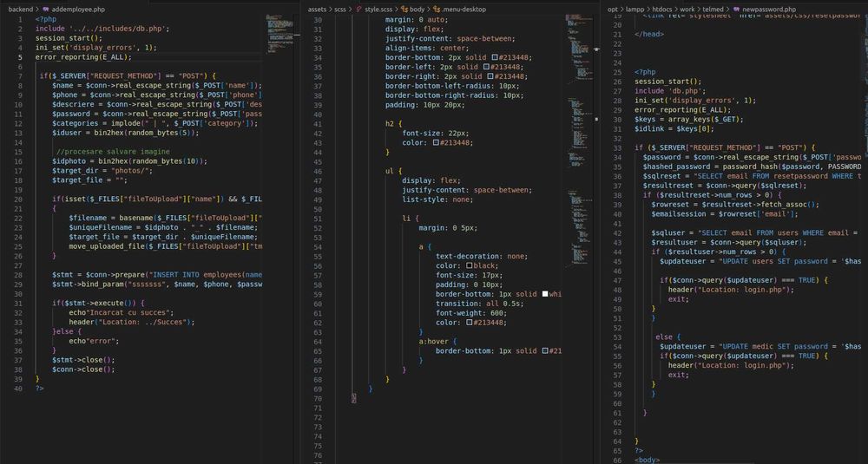Click the minimap of newpassword.php editor

[865, 238]
